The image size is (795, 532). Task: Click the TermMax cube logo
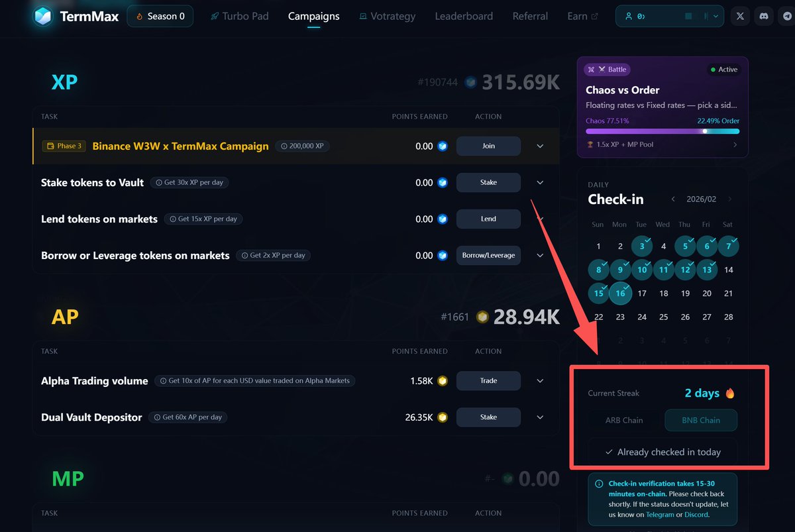tap(44, 16)
